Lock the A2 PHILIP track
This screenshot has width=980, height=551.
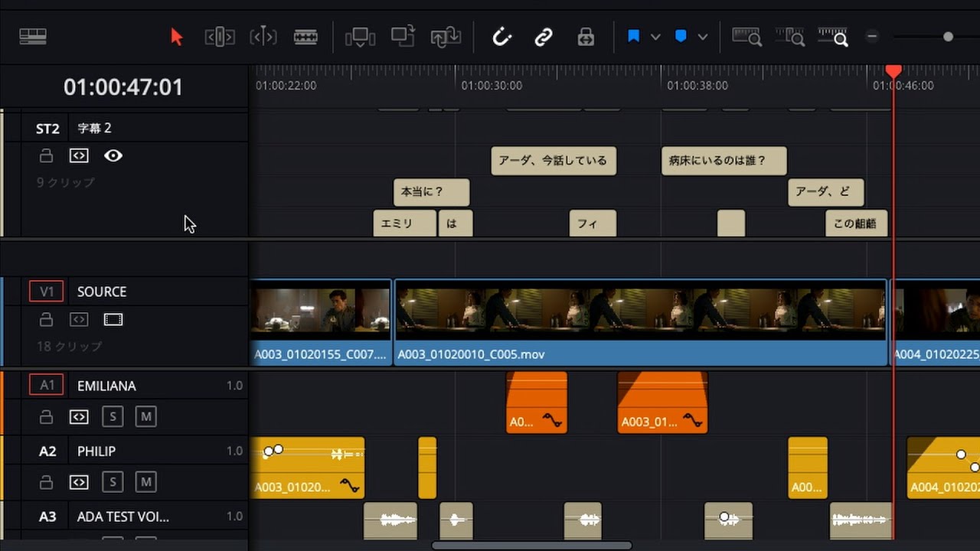[47, 482]
